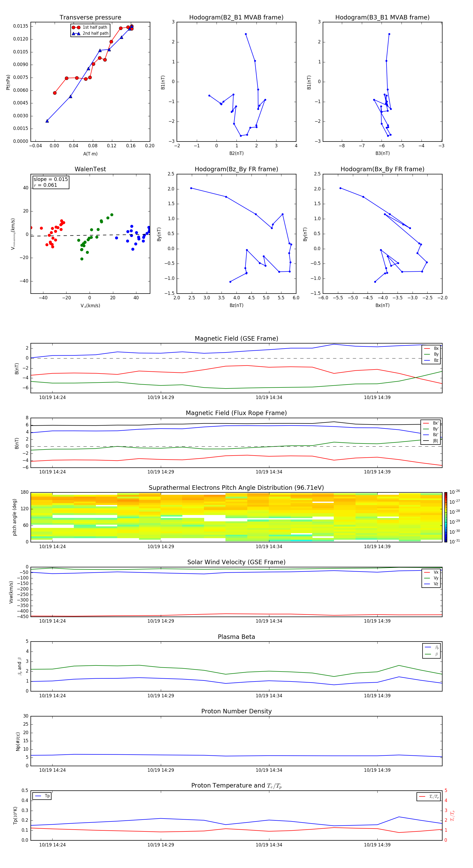Click 'Hodogram(Bz_By FR frame)' title

pos(236,169)
